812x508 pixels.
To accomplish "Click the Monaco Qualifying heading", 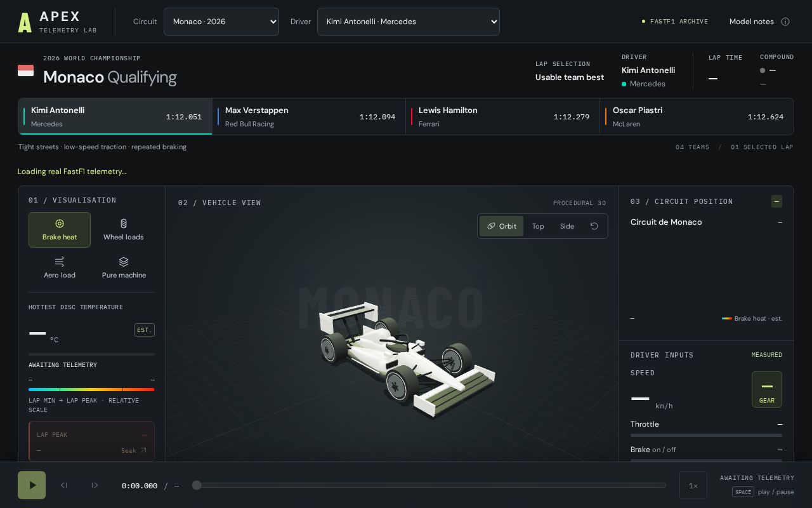I will coord(110,77).
